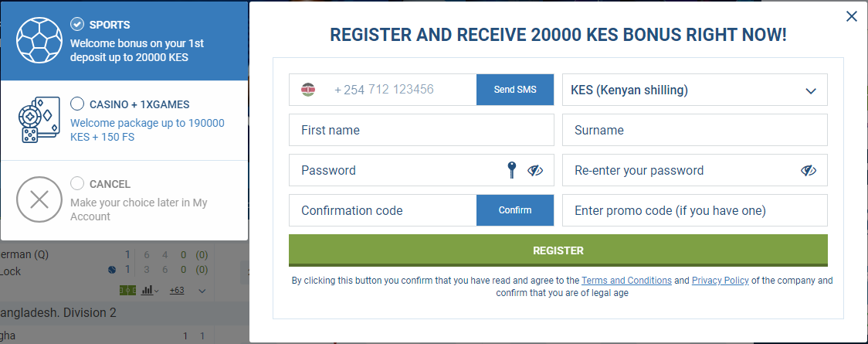Click the green Register button
The image size is (868, 344).
558,250
